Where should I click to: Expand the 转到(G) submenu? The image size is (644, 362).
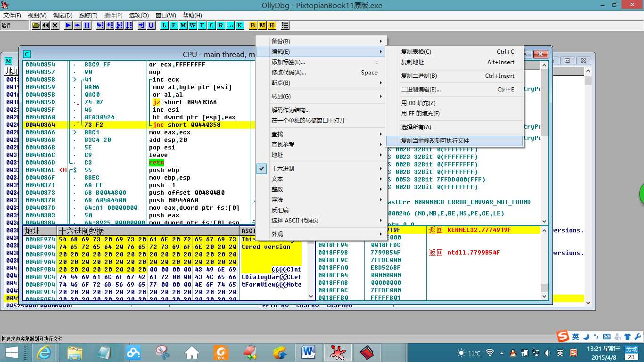point(321,97)
